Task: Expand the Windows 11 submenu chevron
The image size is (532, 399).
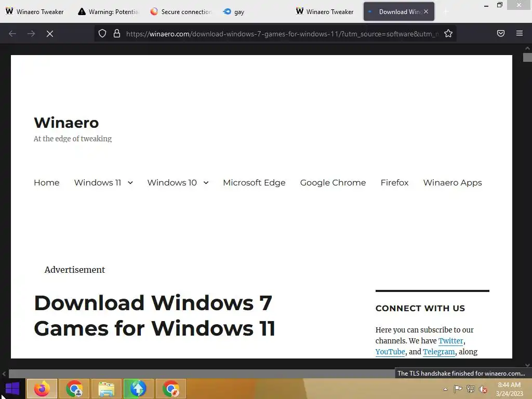Action: 130,183
